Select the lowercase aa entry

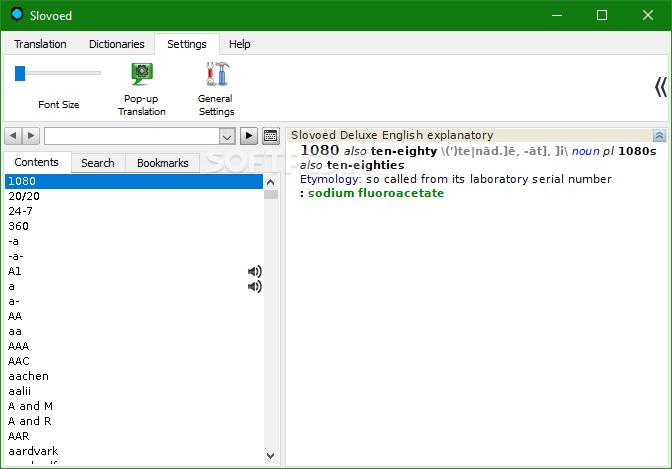click(134, 331)
